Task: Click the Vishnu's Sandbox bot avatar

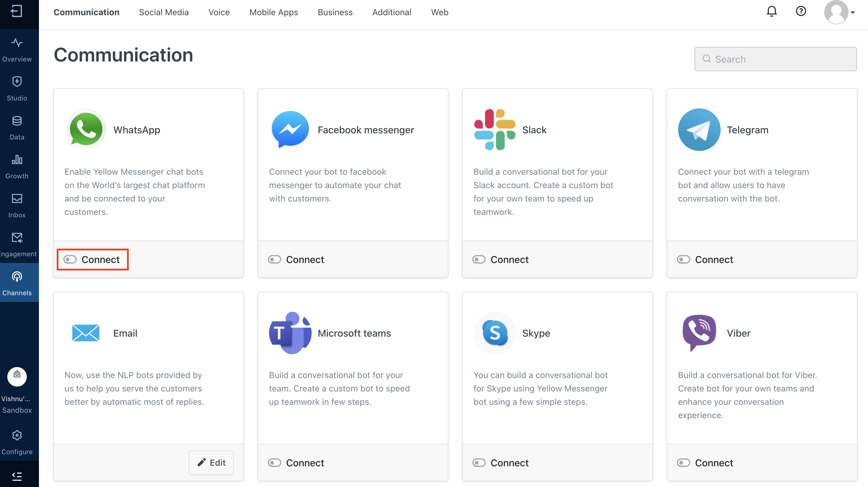Action: tap(17, 377)
